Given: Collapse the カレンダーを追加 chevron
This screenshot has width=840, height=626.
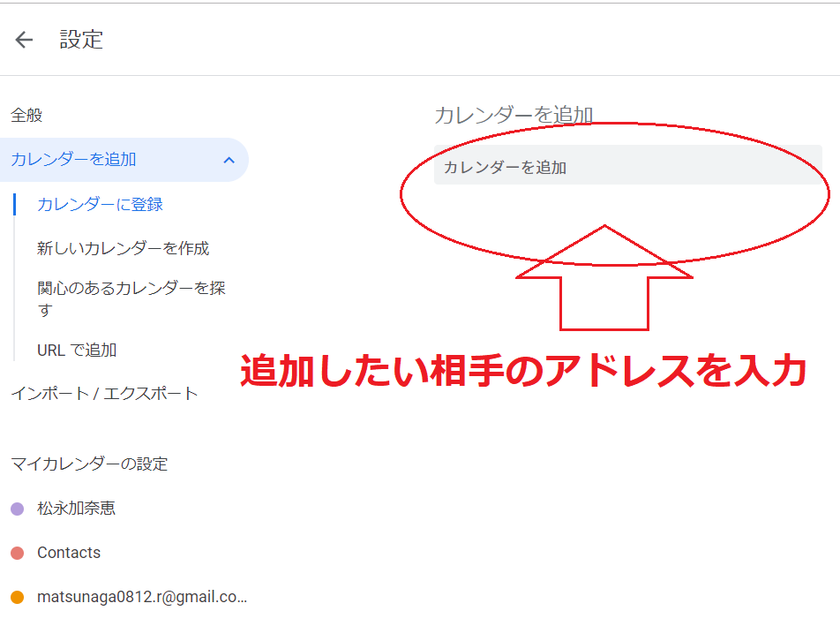Looking at the screenshot, I should (x=229, y=160).
